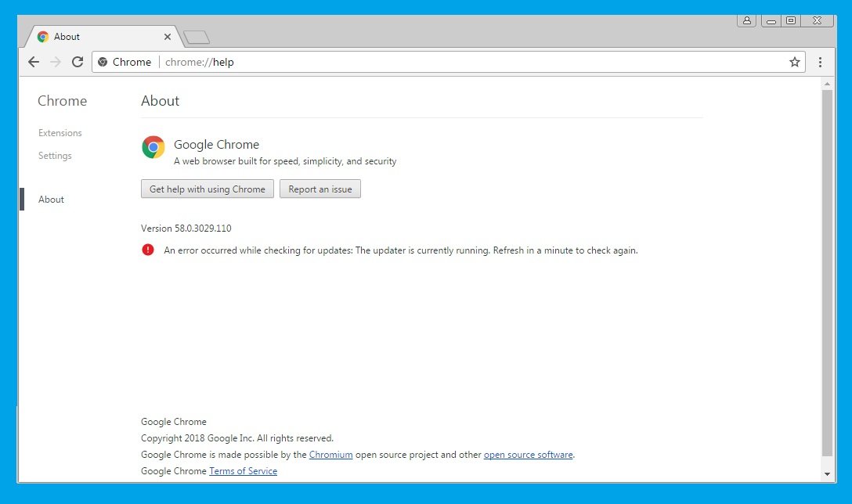Click the Google Chrome logo on About page

pyautogui.click(x=153, y=147)
